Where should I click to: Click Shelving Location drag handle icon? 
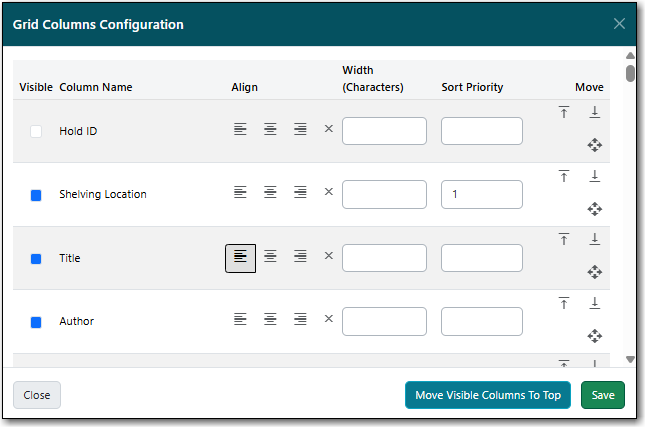click(x=594, y=209)
